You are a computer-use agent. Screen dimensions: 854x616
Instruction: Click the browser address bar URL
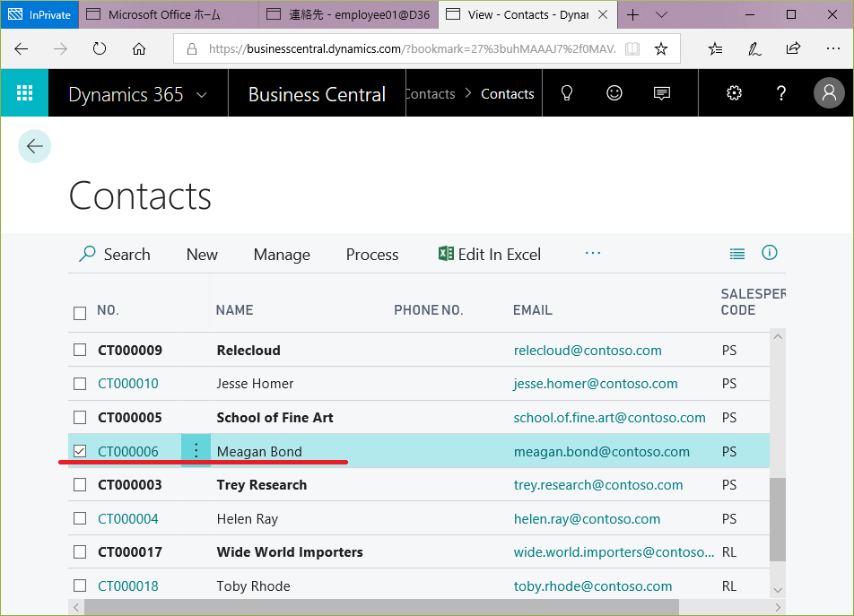(413, 49)
